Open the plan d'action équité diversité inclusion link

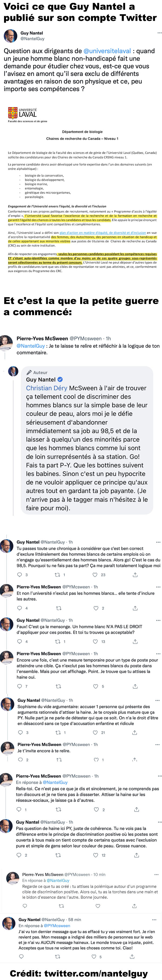[x=103, y=233]
